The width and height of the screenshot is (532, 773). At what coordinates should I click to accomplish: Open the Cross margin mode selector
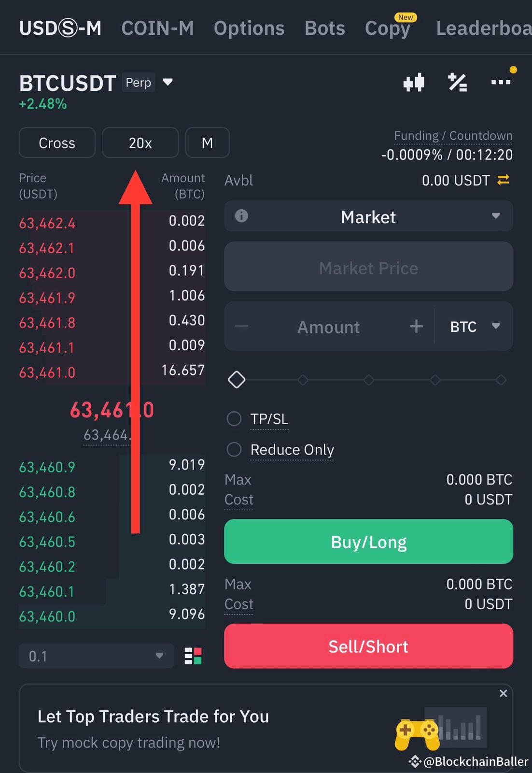coord(57,143)
